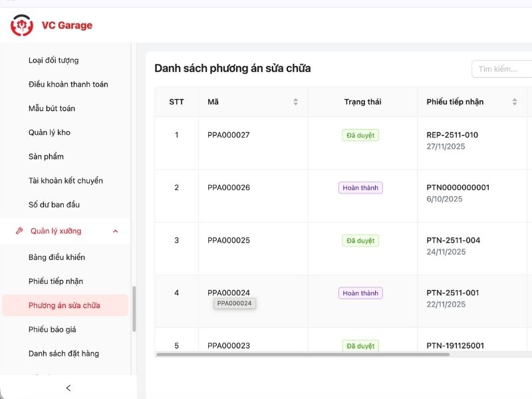This screenshot has width=532, height=399.
Task: Navigate to Phiếu tiếp nhận
Action: point(56,281)
